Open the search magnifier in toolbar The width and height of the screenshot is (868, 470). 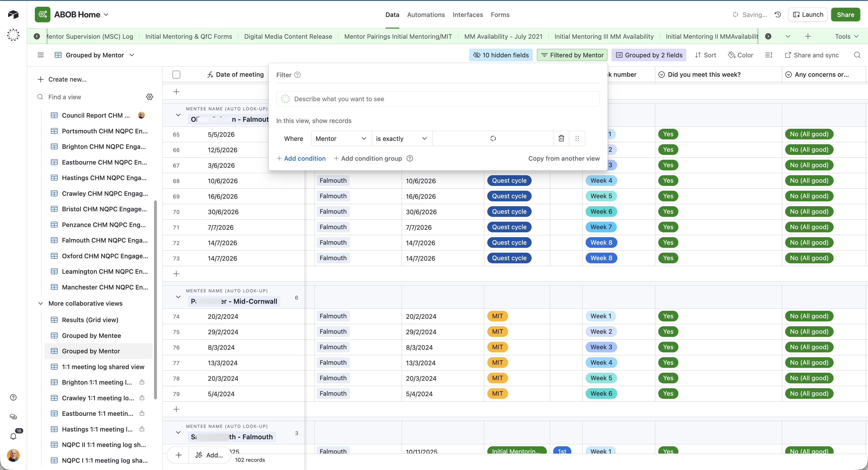point(857,55)
